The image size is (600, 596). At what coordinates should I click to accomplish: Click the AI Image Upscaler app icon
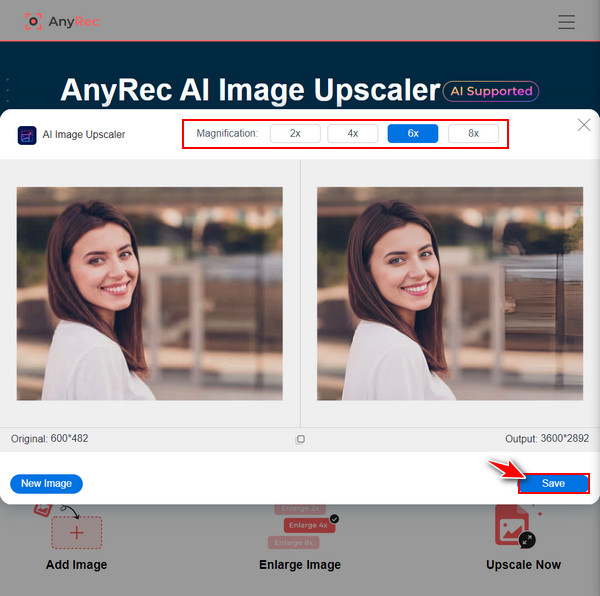[x=27, y=135]
